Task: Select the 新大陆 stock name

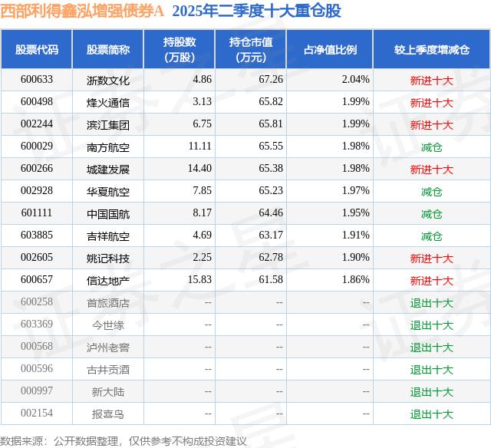Action: [x=108, y=392]
